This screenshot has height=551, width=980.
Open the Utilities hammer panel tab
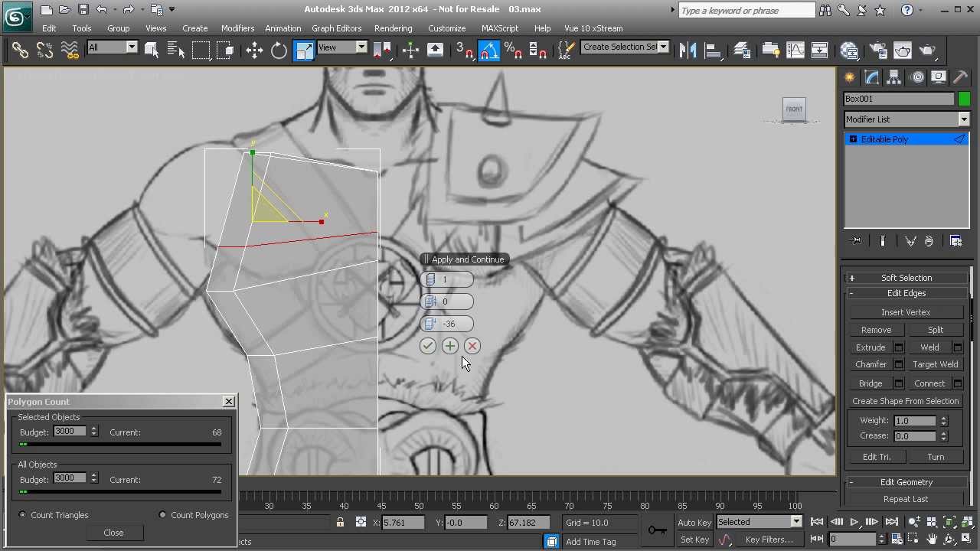point(960,77)
